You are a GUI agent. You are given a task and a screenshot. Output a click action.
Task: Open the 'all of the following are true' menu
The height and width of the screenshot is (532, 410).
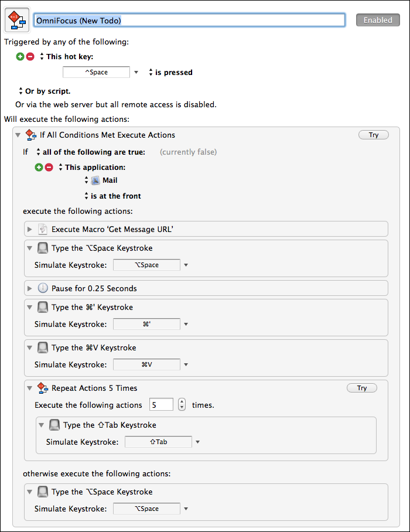(x=91, y=152)
